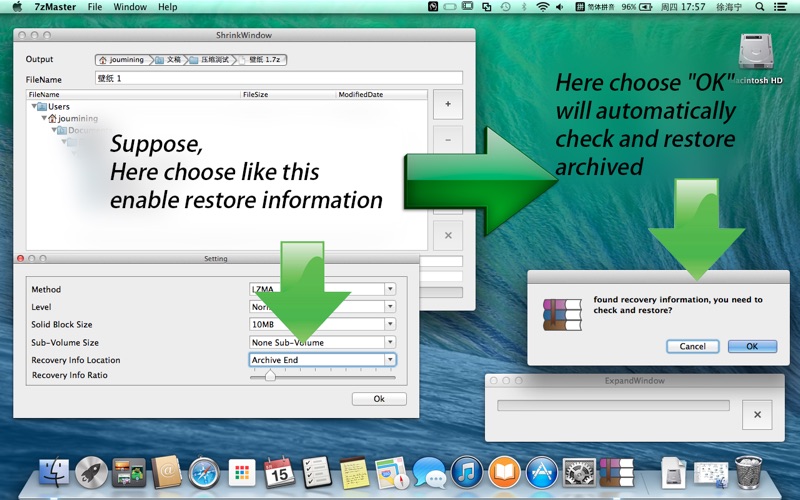The image size is (800, 500).
Task: Click the ModifiedDate column header
Action: (382, 94)
